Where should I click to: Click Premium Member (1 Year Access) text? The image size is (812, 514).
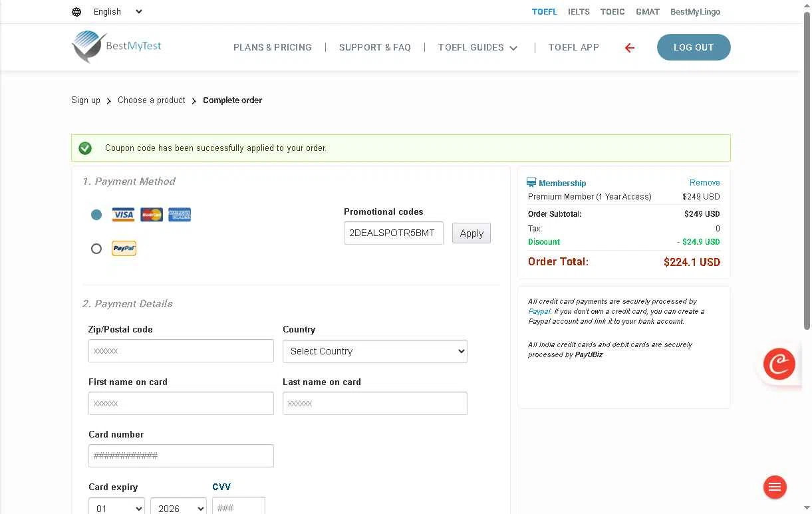(x=590, y=197)
